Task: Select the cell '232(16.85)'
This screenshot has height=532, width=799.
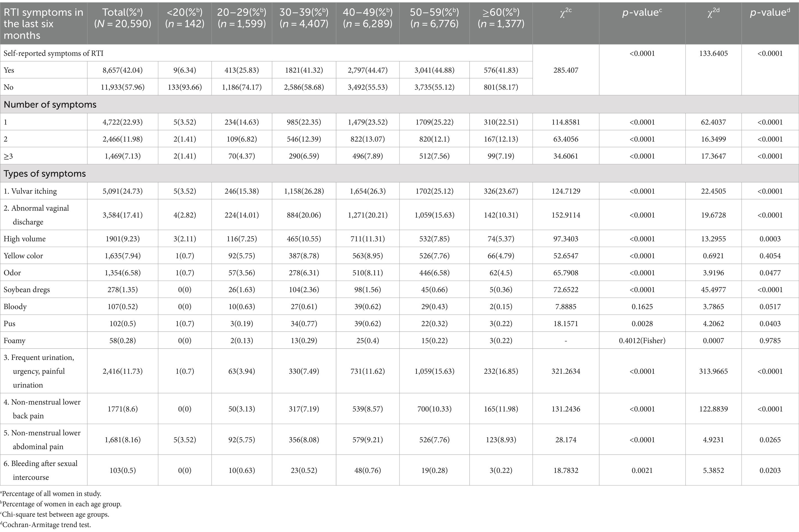Action: click(x=501, y=371)
